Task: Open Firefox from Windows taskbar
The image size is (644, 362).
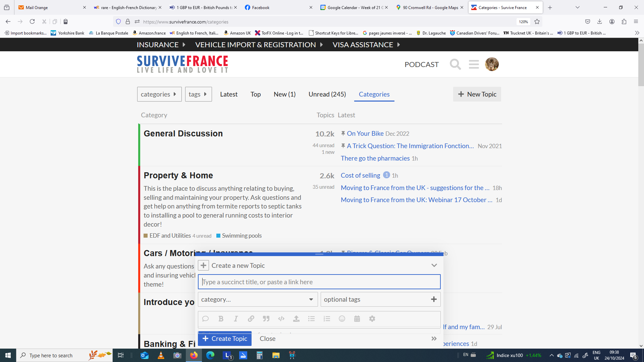Action: [x=194, y=355]
